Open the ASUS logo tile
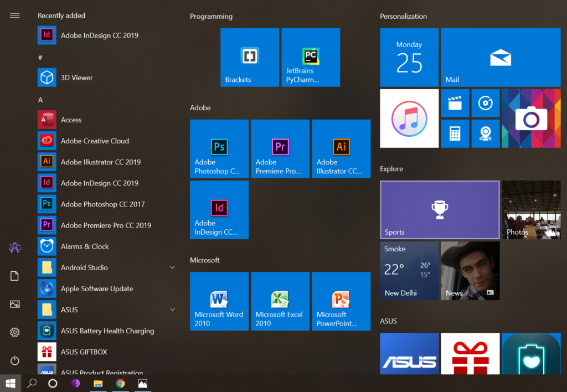 click(x=409, y=354)
